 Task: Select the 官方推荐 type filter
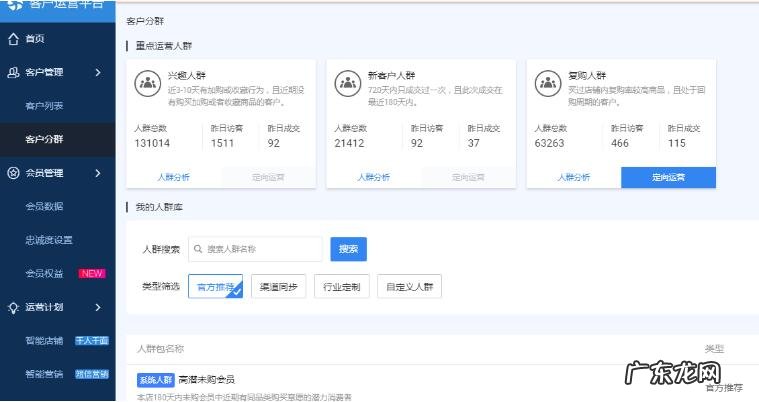(x=215, y=287)
